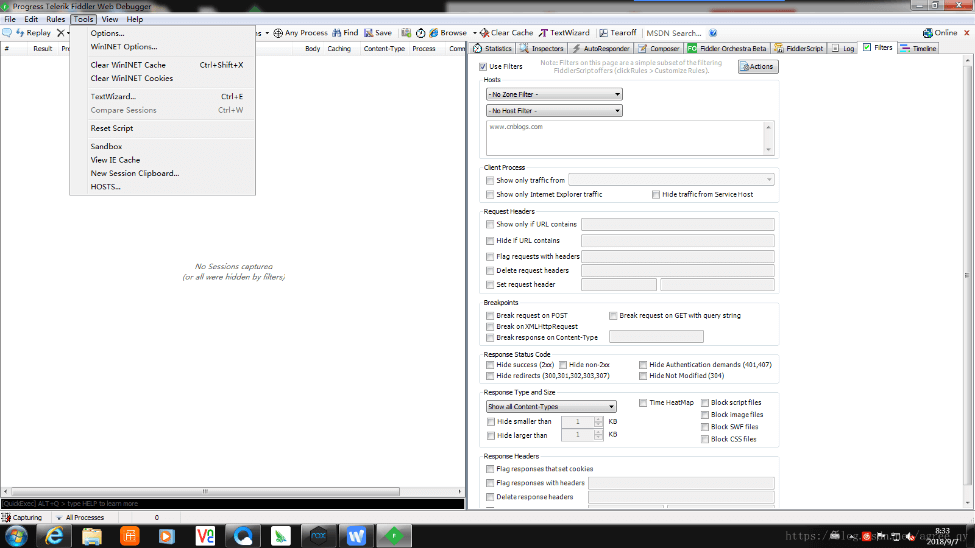Open WPS Writer from the taskbar
The width and height of the screenshot is (975, 548).
356,536
